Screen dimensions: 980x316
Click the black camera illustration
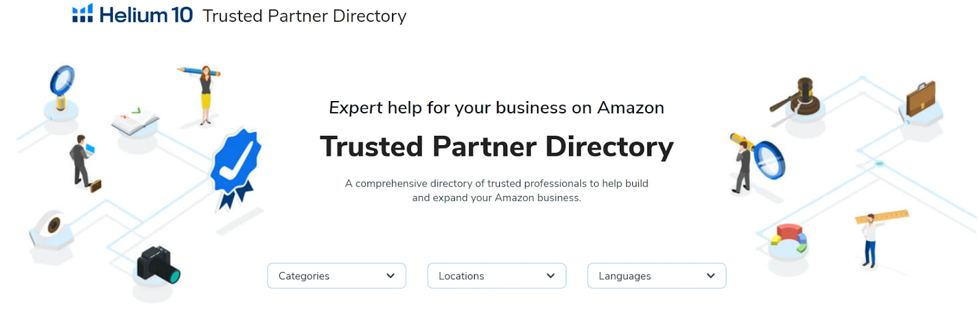point(157,265)
